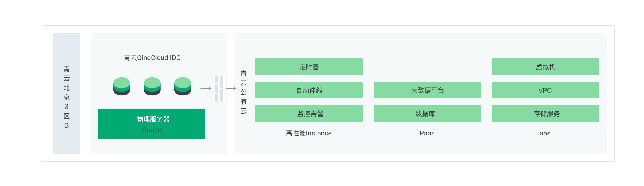Select the 自动伸缩 box
644x186 pixels.
309,90
